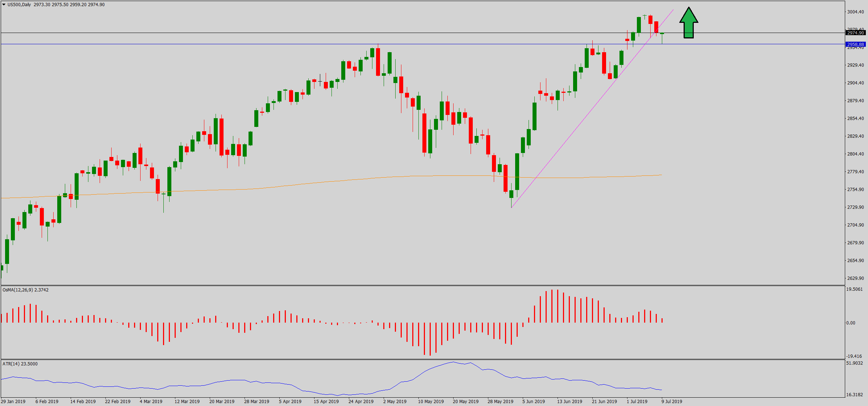Click the 10 May 2019 date label
Screen dimensions: 868x406
point(431,402)
